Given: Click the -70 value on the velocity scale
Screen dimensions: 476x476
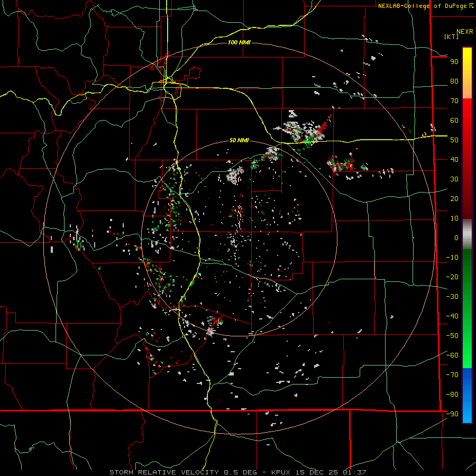Looking at the screenshot, I should [x=452, y=375].
